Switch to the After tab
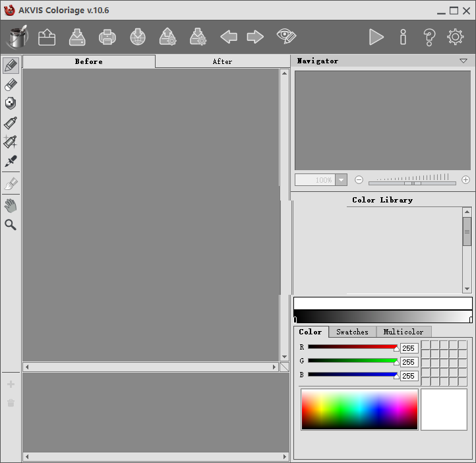 click(x=222, y=61)
